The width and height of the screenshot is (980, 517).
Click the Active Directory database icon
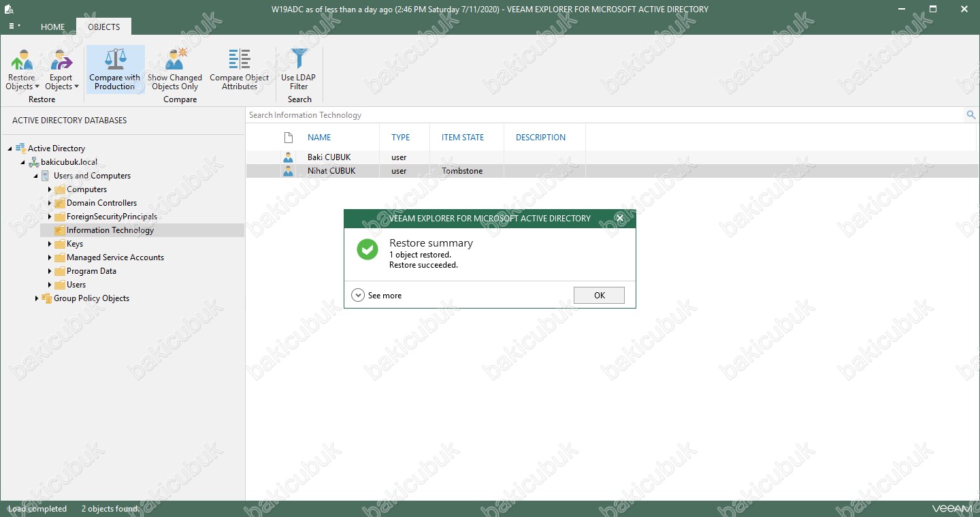pyautogui.click(x=20, y=148)
